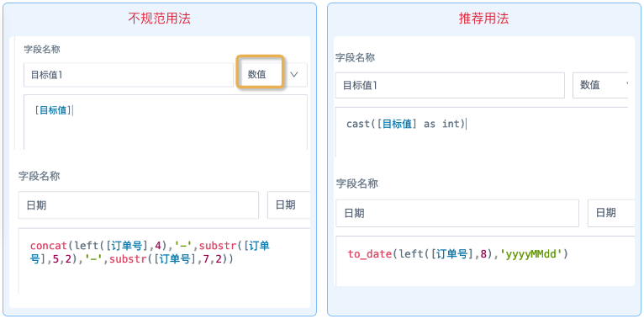This screenshot has height=319, width=644.
Task: Click the 目标值1 name field in 推荐用法 panel
Action: coord(450,85)
